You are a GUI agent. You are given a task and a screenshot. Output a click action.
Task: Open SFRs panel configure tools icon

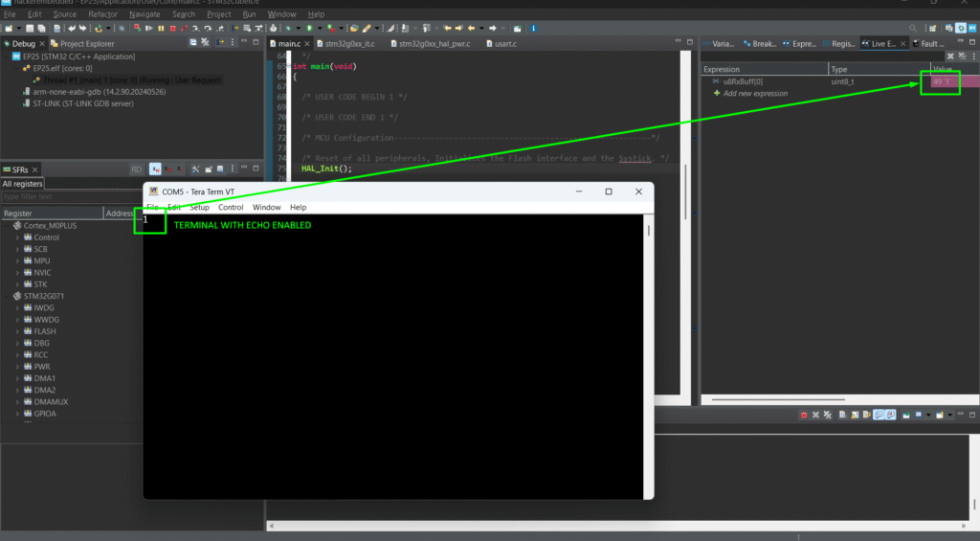195,169
